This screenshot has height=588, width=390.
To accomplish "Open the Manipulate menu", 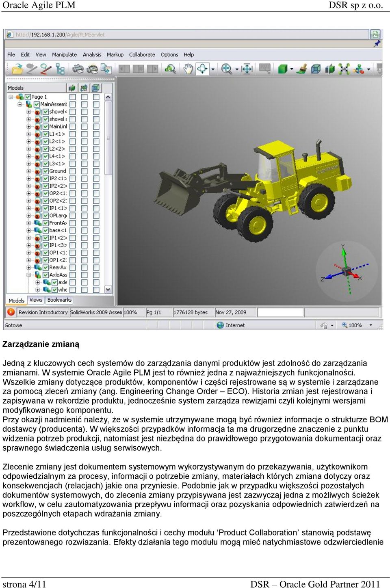I will pyautogui.click(x=64, y=54).
